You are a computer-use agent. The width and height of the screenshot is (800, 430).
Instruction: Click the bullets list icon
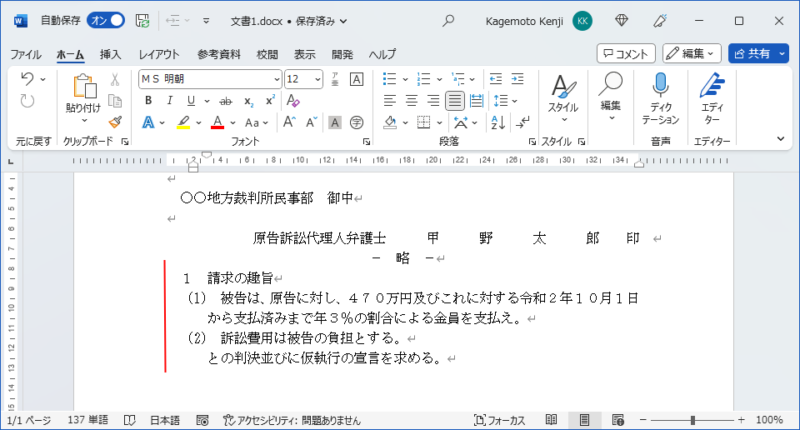[x=389, y=79]
